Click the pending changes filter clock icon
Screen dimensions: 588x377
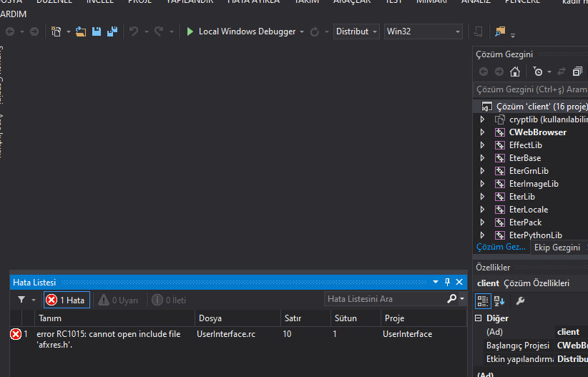[538, 72]
